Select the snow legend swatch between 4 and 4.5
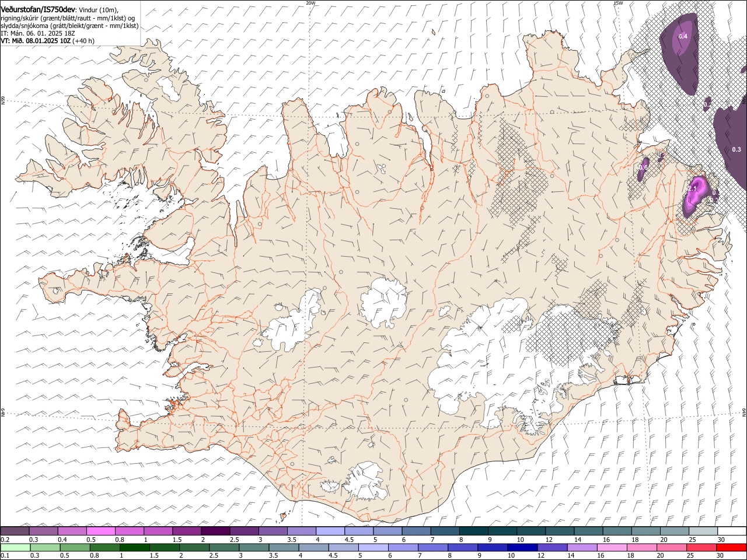 click(330, 531)
